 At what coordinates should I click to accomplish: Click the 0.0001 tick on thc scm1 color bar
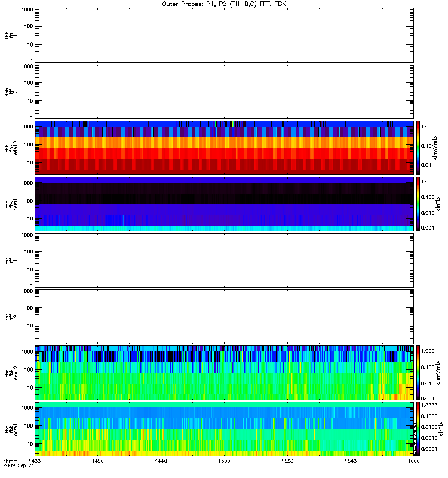click(x=429, y=449)
